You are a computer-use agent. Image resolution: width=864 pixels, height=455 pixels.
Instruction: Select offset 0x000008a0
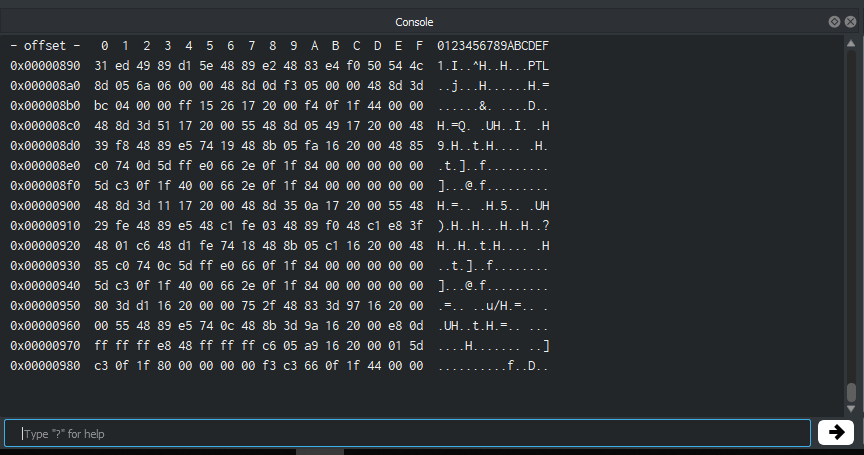[45, 86]
